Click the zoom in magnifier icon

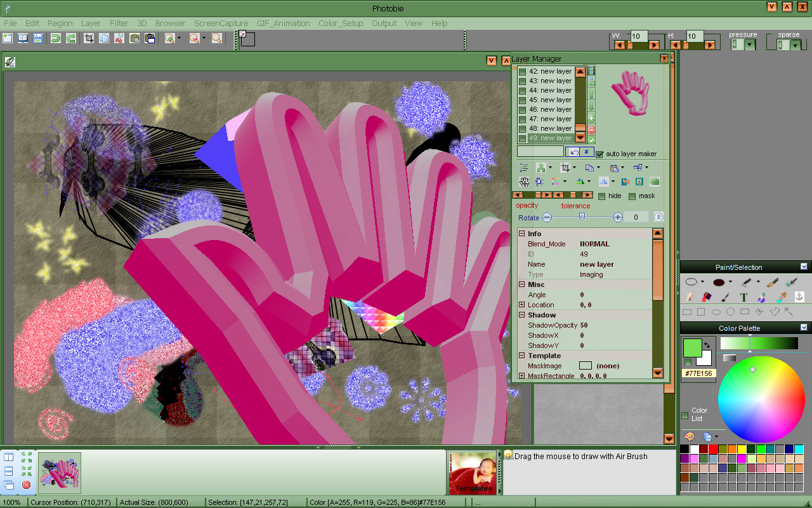point(169,38)
